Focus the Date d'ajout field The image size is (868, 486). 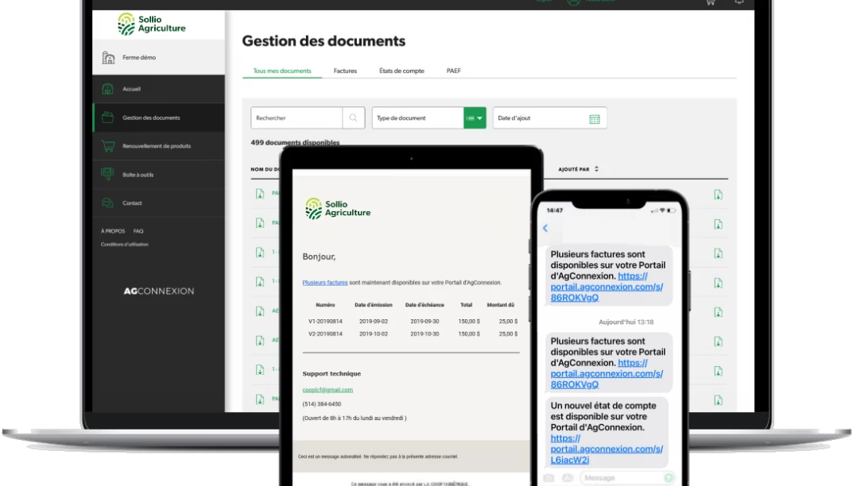tap(550, 118)
